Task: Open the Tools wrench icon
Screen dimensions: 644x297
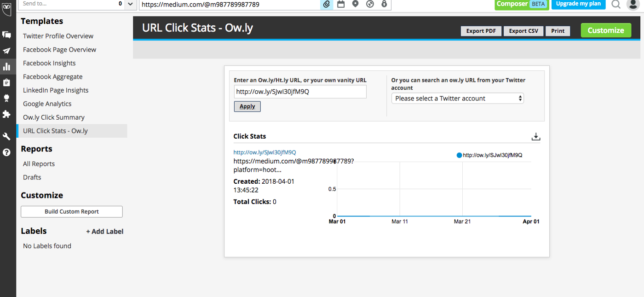Action: (x=6, y=137)
